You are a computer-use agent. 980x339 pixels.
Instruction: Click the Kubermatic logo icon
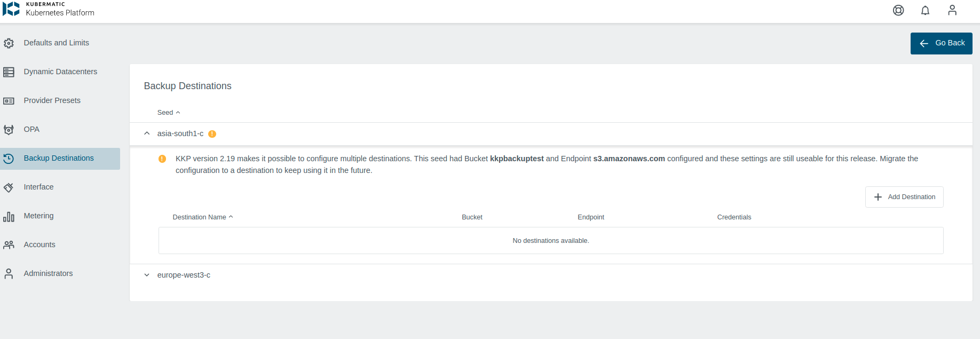(x=11, y=9)
